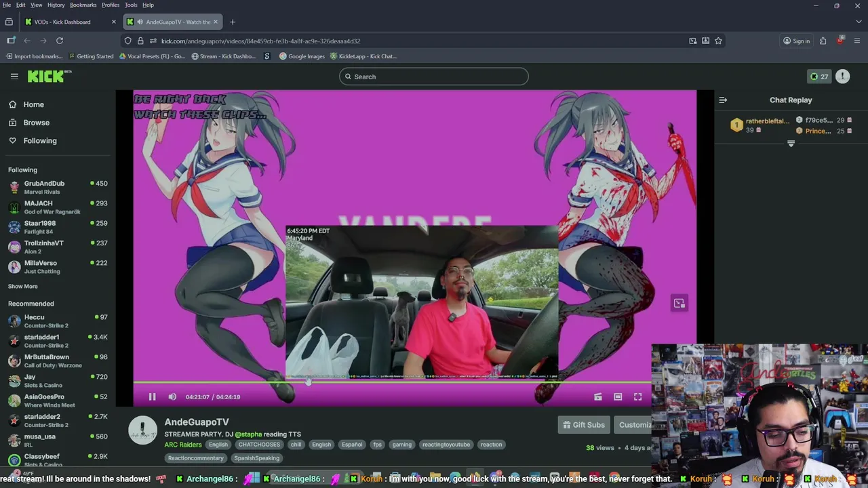This screenshot has width=868, height=488.
Task: Click starladder1 channel avatar
Action: 14,341
